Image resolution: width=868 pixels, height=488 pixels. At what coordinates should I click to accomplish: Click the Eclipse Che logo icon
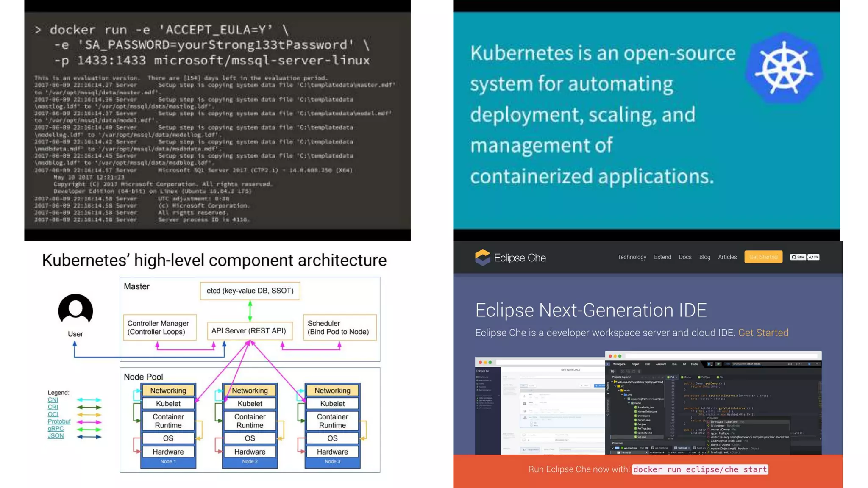point(482,257)
